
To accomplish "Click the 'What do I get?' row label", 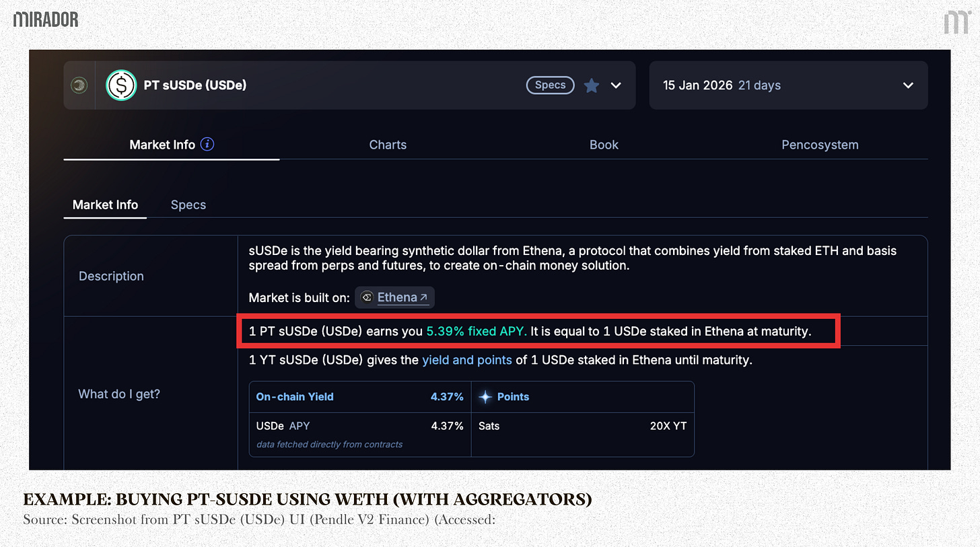I will [119, 394].
